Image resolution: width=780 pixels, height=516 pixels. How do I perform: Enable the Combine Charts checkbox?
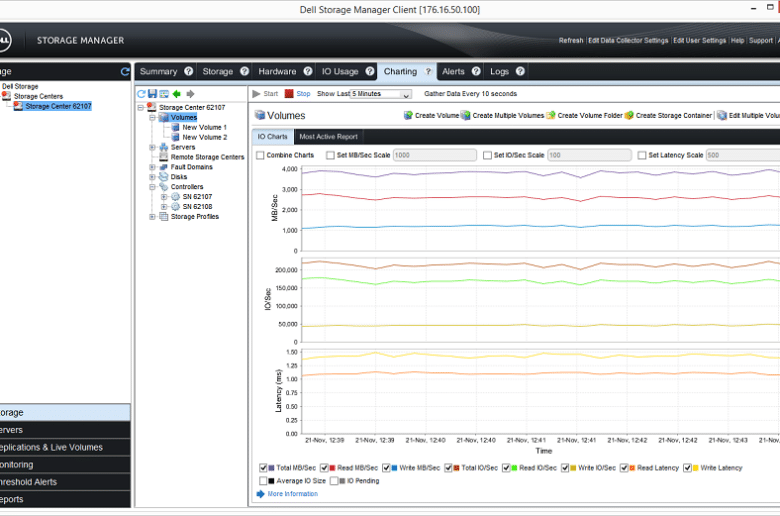click(x=260, y=155)
